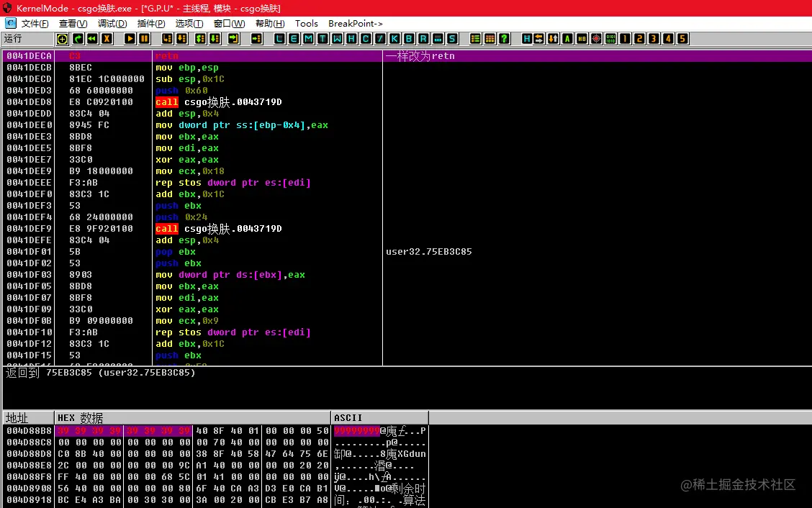Click the green A toolbar icon
The image size is (812, 508).
[567, 39]
